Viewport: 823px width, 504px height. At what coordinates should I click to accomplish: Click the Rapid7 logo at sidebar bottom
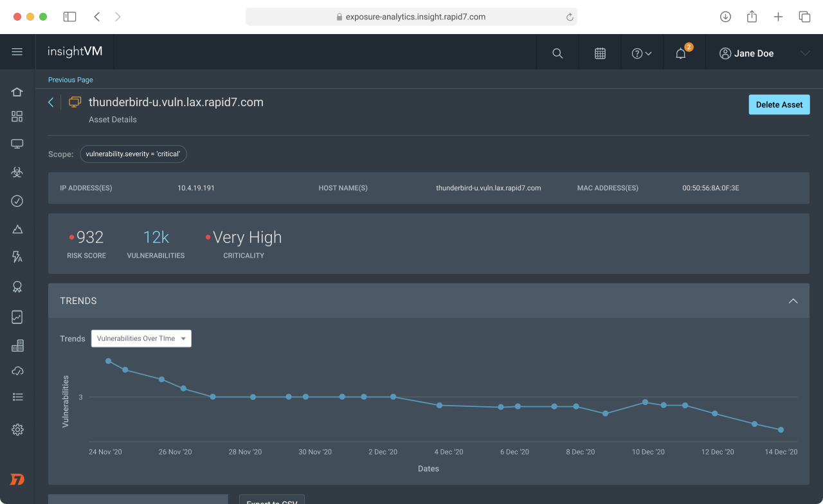tap(17, 479)
